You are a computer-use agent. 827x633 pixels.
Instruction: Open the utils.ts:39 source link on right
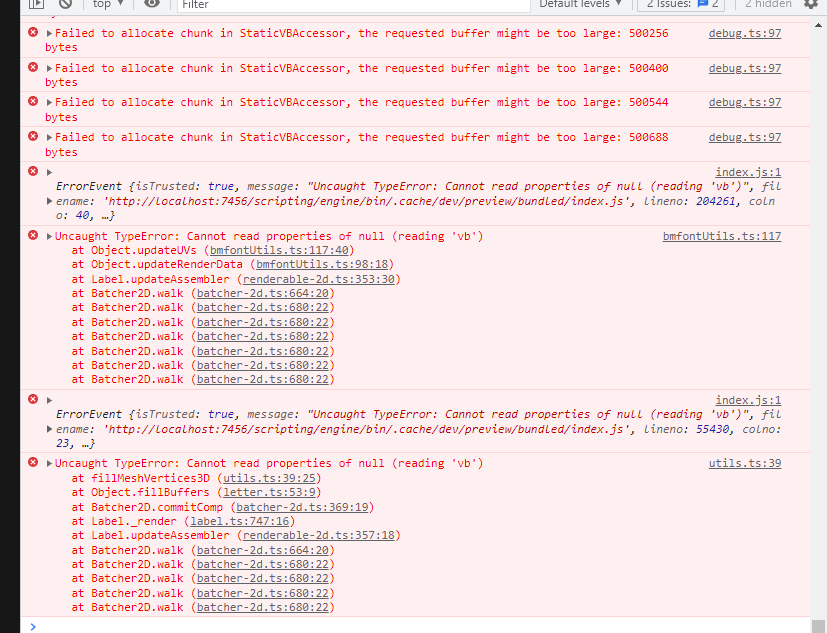745,463
